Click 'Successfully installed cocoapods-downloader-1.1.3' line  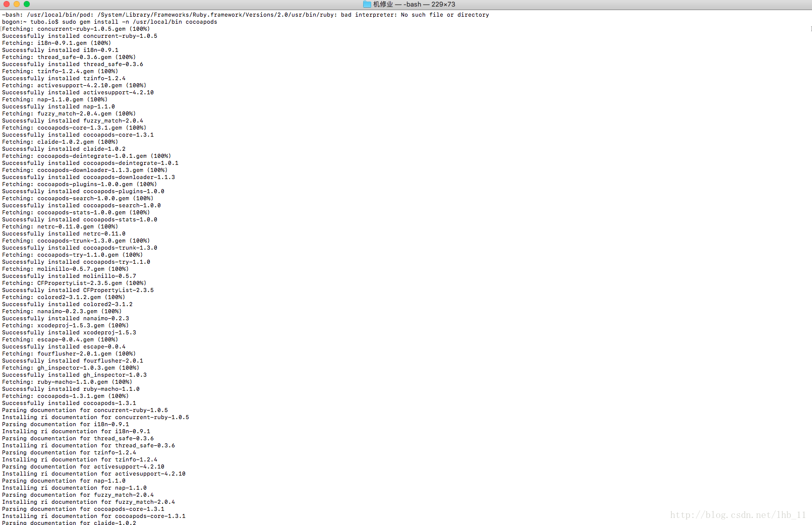(x=88, y=177)
